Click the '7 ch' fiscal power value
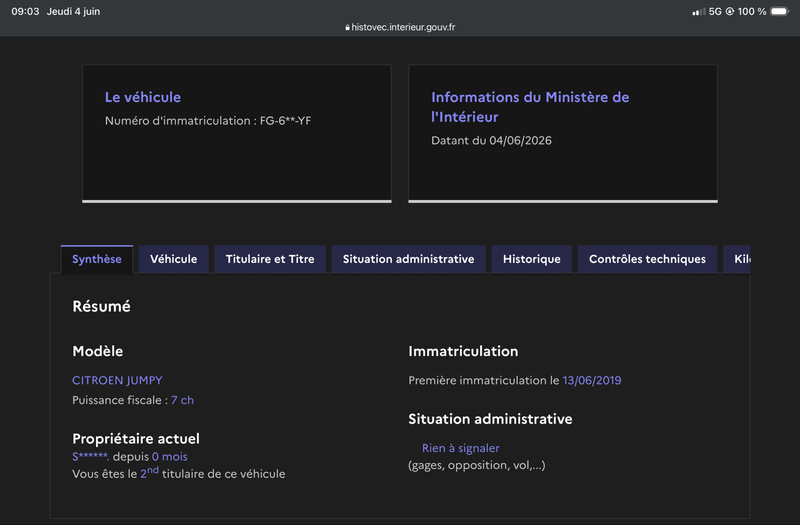800x525 pixels. point(182,400)
